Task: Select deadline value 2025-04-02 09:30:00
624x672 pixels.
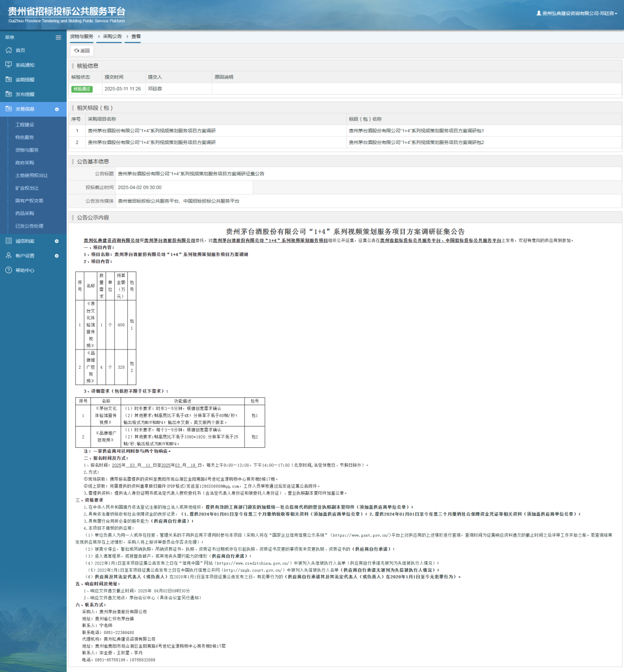Action: coord(140,187)
